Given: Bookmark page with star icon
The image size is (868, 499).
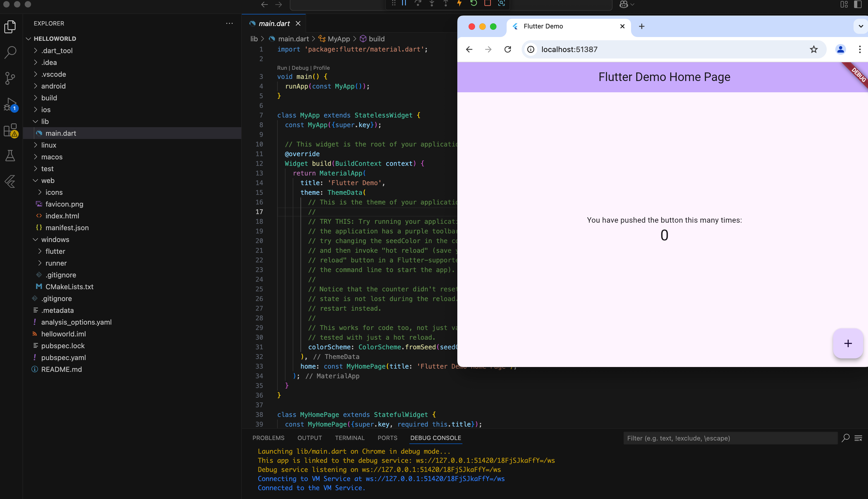Looking at the screenshot, I should [x=814, y=49].
